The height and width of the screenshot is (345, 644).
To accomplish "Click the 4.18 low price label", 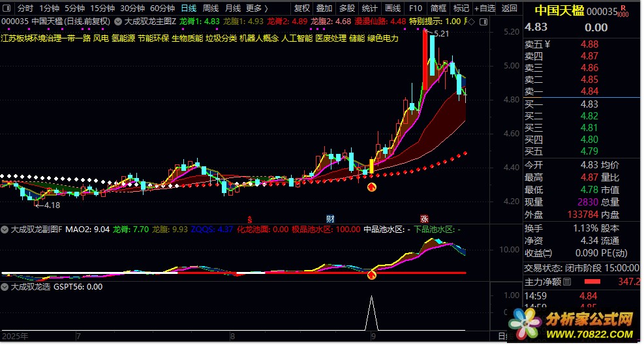I will 52,205.
